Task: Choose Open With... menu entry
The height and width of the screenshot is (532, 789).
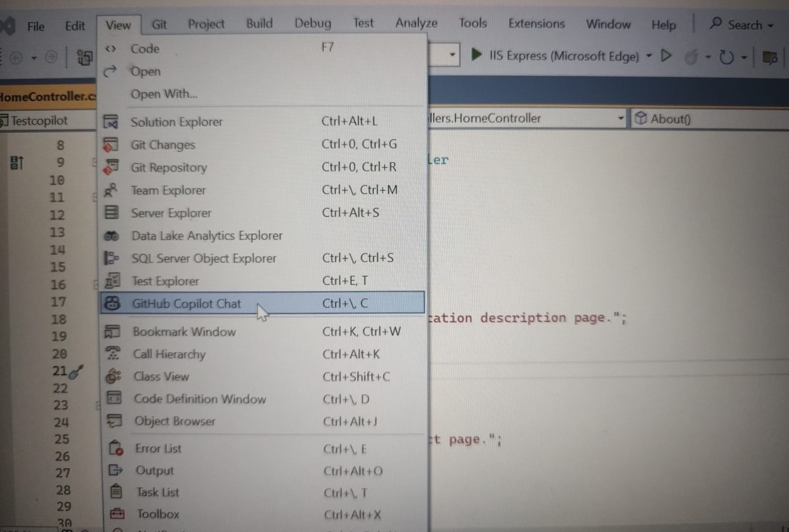Action: 164,94
